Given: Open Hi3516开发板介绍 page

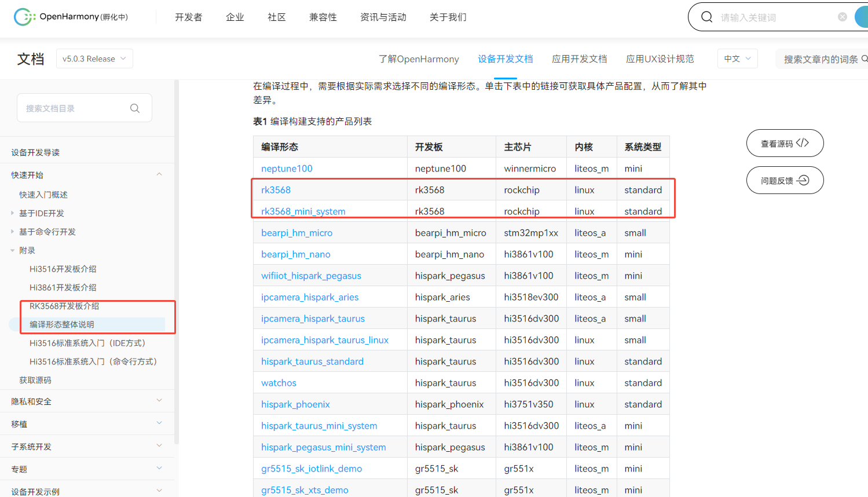Looking at the screenshot, I should pyautogui.click(x=63, y=269).
